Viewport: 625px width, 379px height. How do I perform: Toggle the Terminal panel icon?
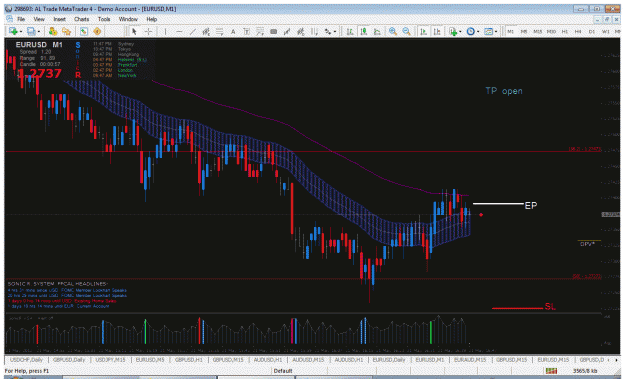(97, 31)
